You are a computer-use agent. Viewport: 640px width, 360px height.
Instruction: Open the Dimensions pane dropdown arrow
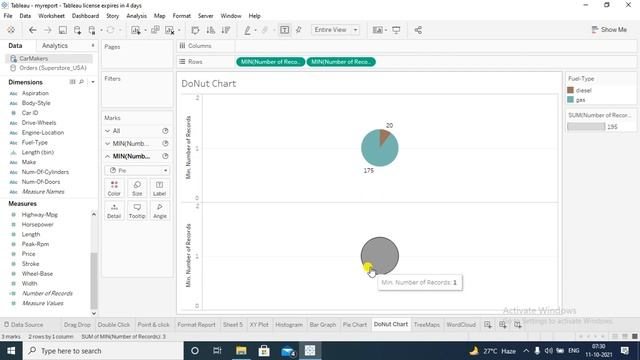tap(93, 82)
